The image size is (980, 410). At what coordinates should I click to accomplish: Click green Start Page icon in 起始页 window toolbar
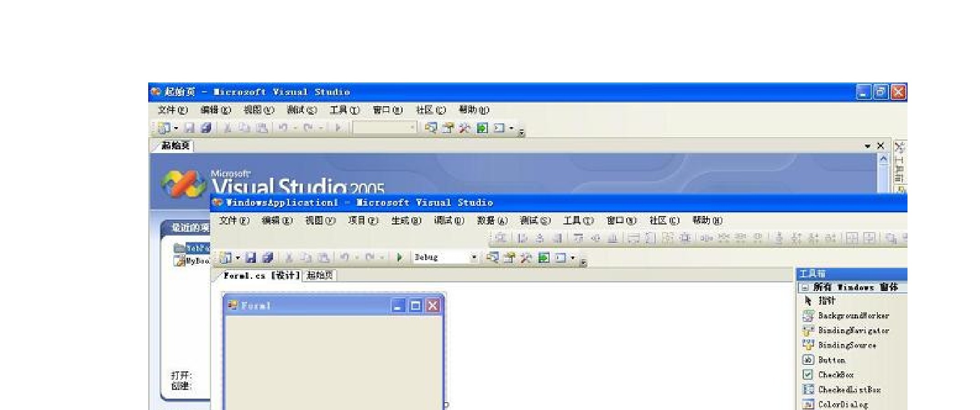[482, 128]
